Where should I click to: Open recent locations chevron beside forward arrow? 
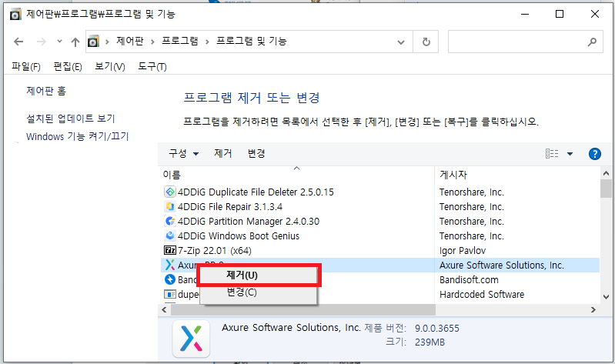[x=59, y=41]
